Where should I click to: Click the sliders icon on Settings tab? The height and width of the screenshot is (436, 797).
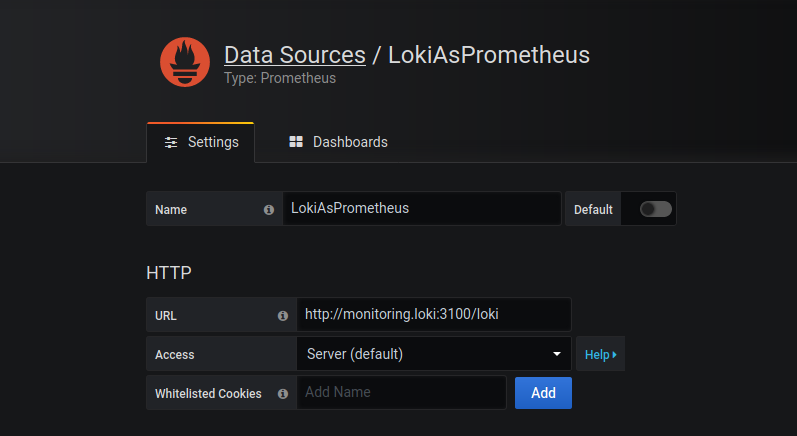(x=171, y=142)
